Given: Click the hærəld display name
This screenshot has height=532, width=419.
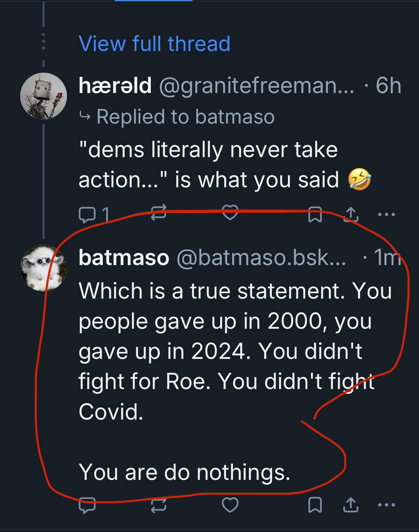Looking at the screenshot, I should (x=115, y=86).
